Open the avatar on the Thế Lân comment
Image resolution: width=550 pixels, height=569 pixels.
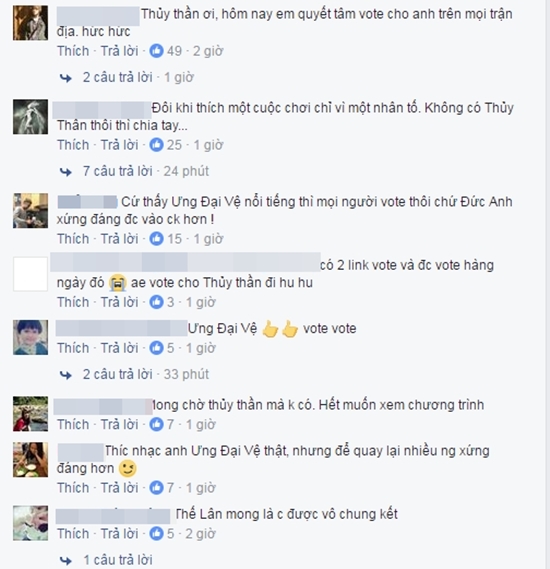coord(30,523)
